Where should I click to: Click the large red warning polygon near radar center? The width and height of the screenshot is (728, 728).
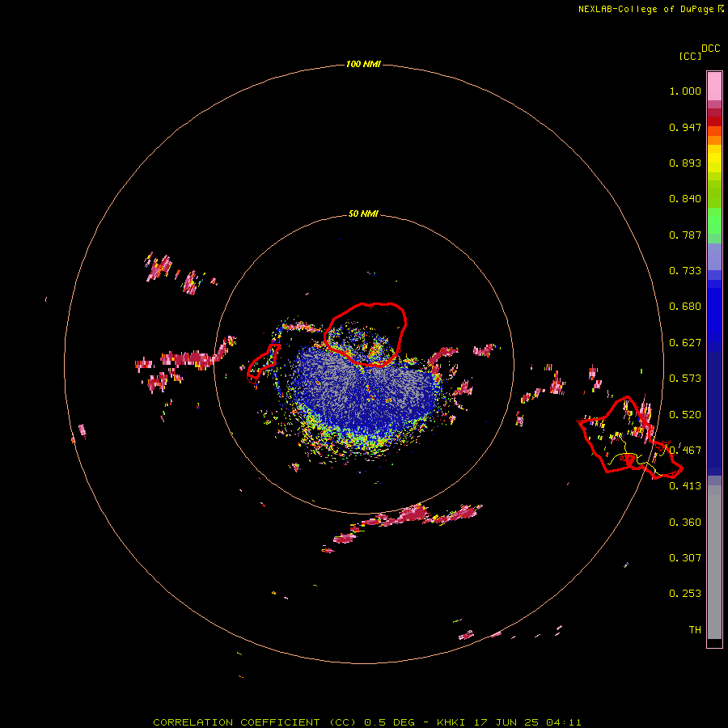(x=366, y=334)
